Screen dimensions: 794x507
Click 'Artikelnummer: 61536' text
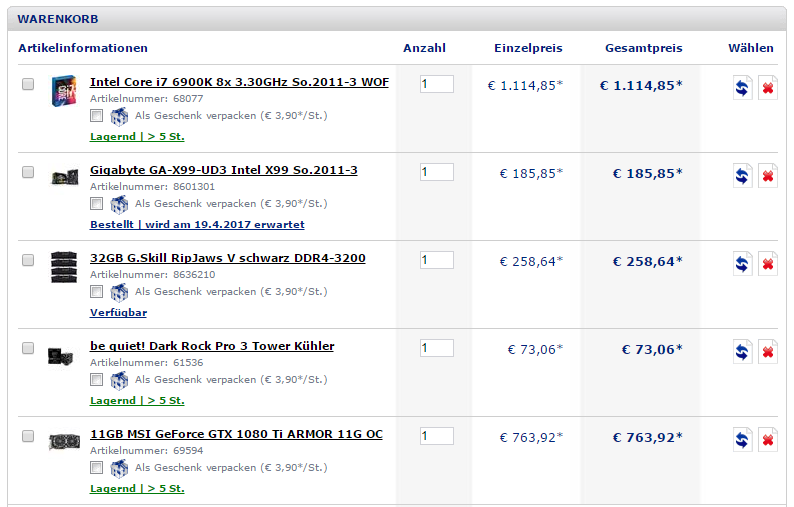[146, 363]
